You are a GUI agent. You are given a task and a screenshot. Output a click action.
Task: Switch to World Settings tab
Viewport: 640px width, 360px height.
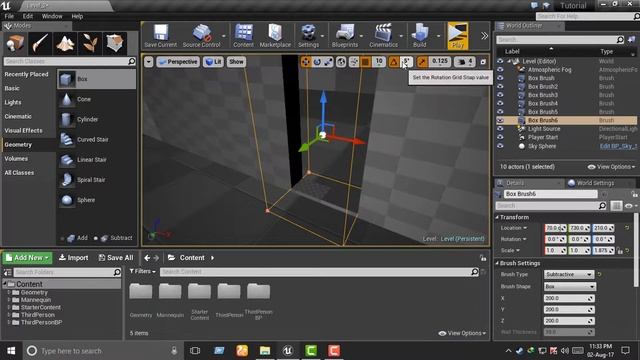coord(591,183)
